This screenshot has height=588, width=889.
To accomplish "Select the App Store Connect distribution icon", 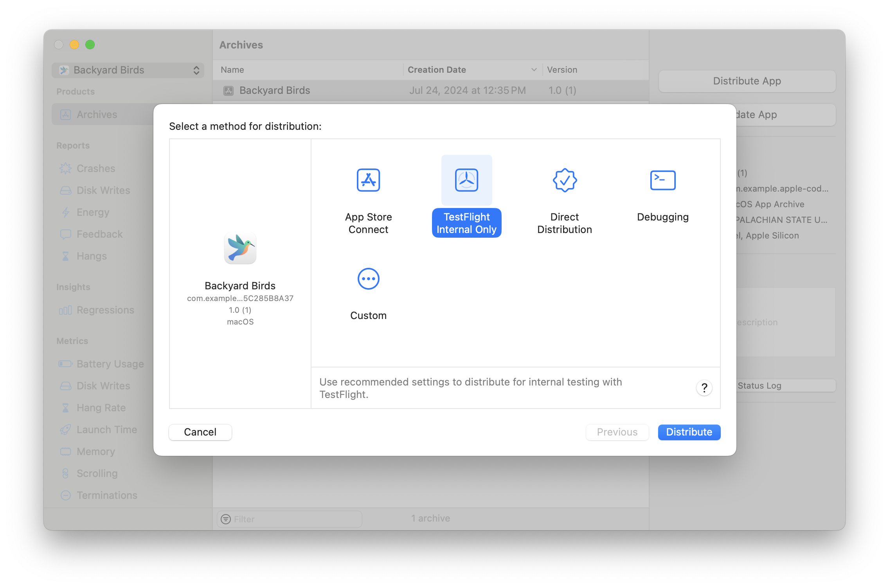I will [368, 180].
